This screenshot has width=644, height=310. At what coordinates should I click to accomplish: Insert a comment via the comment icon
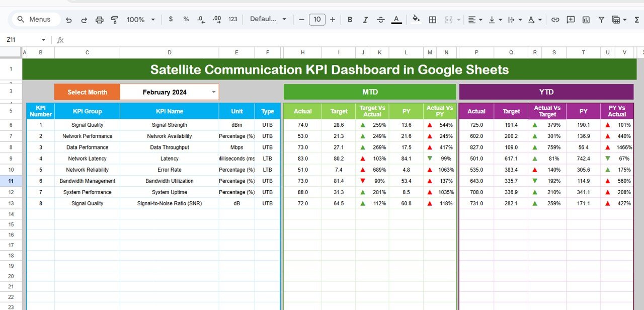pos(571,19)
